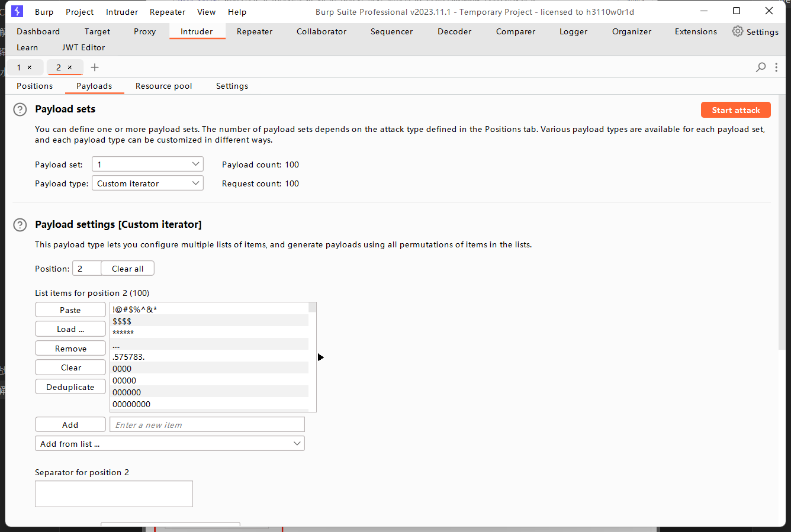Click the Add button

pyautogui.click(x=70, y=424)
